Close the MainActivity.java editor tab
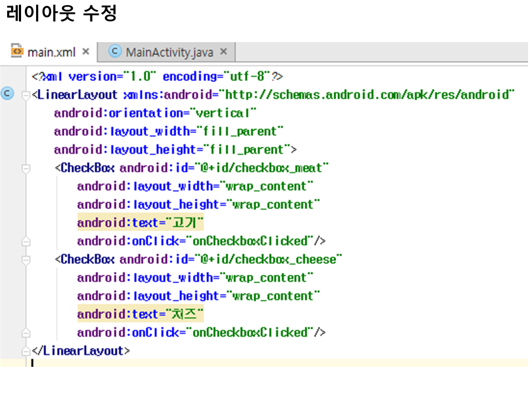This screenshot has width=532, height=399. 224,52
